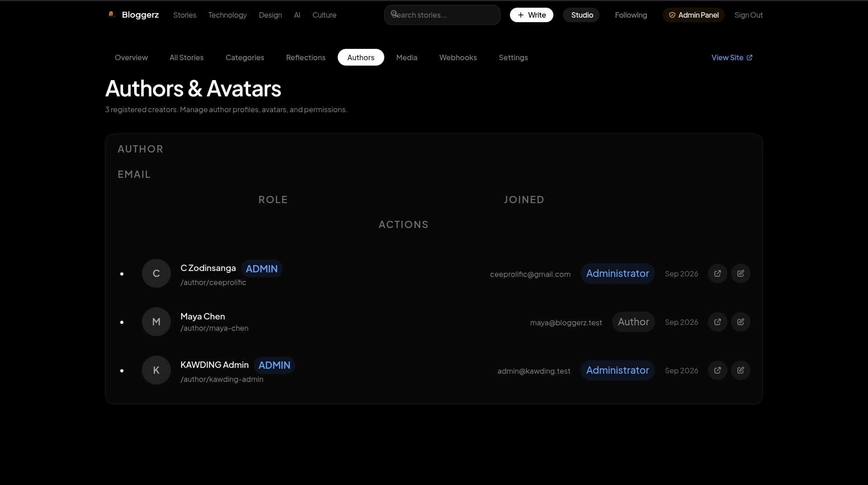Go to the admin Settings tab
This screenshot has height=485, width=868.
point(513,57)
